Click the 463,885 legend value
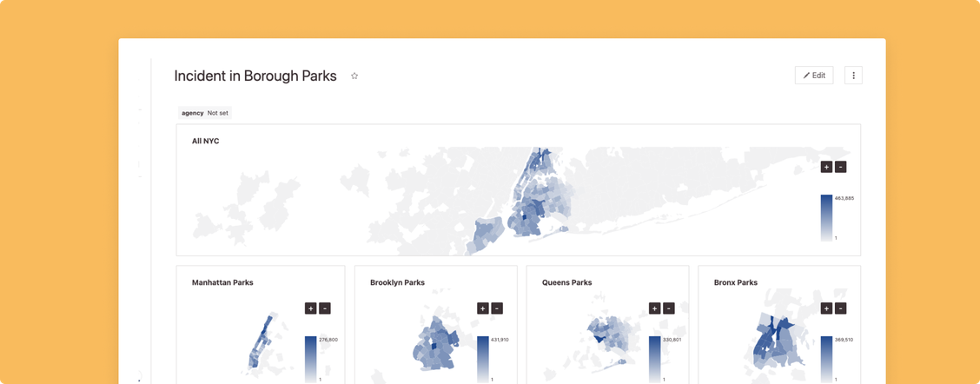980x384 pixels. point(844,197)
